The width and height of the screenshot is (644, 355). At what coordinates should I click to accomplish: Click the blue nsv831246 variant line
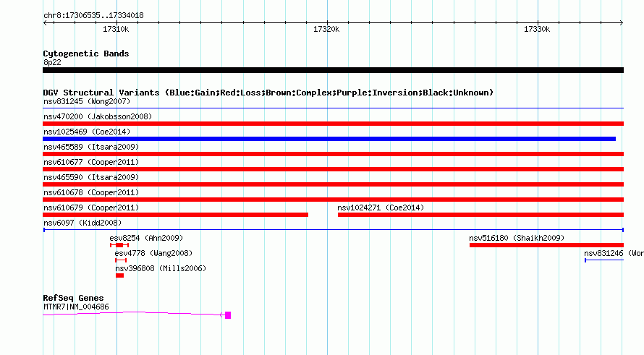click(604, 260)
